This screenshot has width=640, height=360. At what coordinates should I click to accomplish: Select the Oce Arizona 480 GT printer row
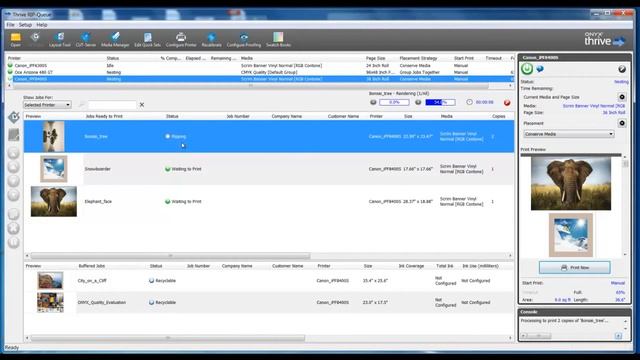click(260, 72)
